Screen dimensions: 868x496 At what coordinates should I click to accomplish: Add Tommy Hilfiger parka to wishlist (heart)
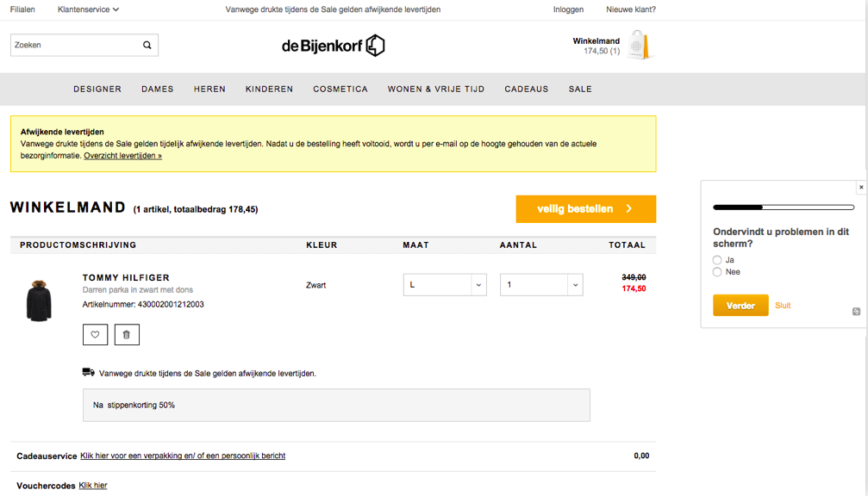pyautogui.click(x=95, y=334)
